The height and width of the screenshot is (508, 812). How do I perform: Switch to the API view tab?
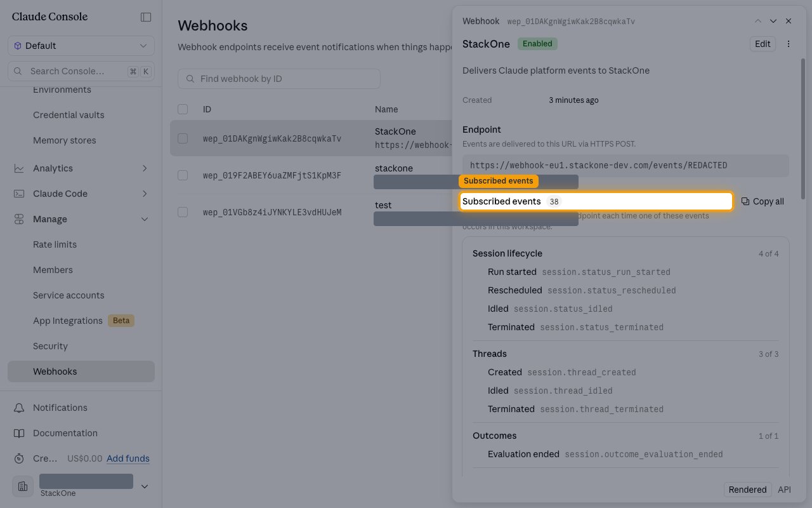click(785, 490)
